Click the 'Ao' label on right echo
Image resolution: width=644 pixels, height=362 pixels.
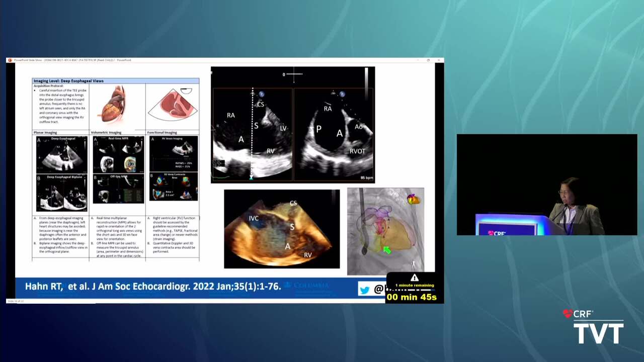(358, 127)
